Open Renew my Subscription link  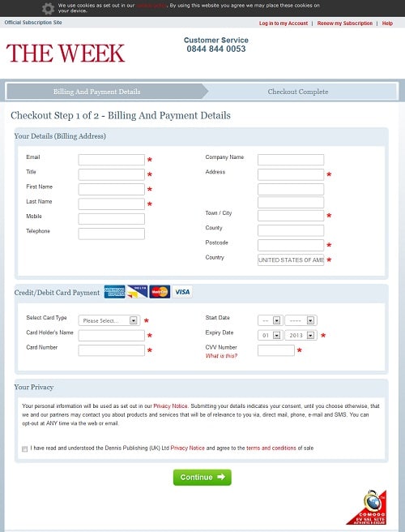[x=345, y=24]
